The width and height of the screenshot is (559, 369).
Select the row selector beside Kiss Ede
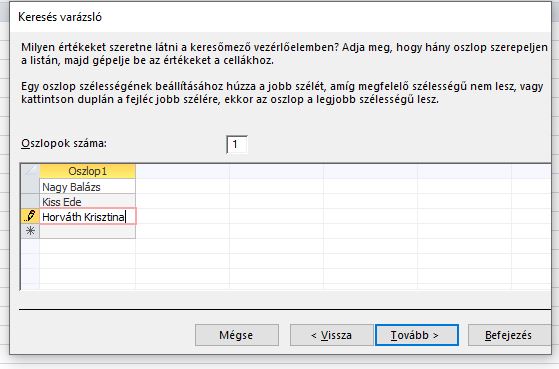pyautogui.click(x=30, y=201)
